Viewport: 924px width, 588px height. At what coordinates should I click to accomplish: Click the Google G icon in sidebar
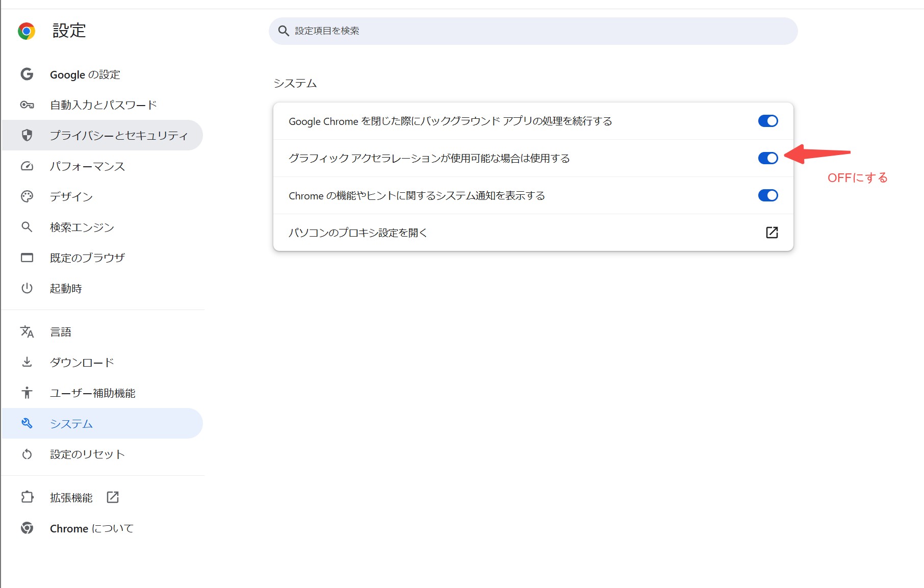[x=27, y=74]
